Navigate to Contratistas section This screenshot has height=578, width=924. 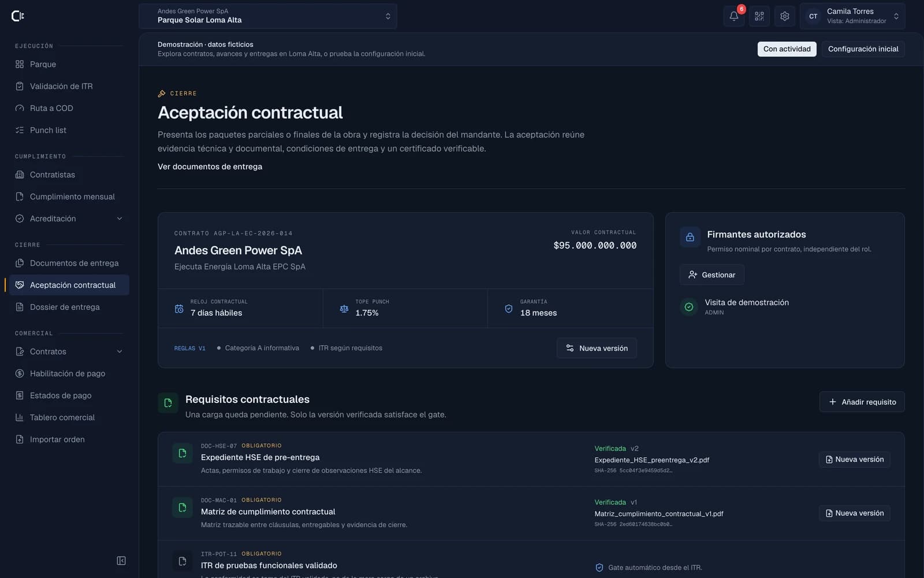click(69, 175)
